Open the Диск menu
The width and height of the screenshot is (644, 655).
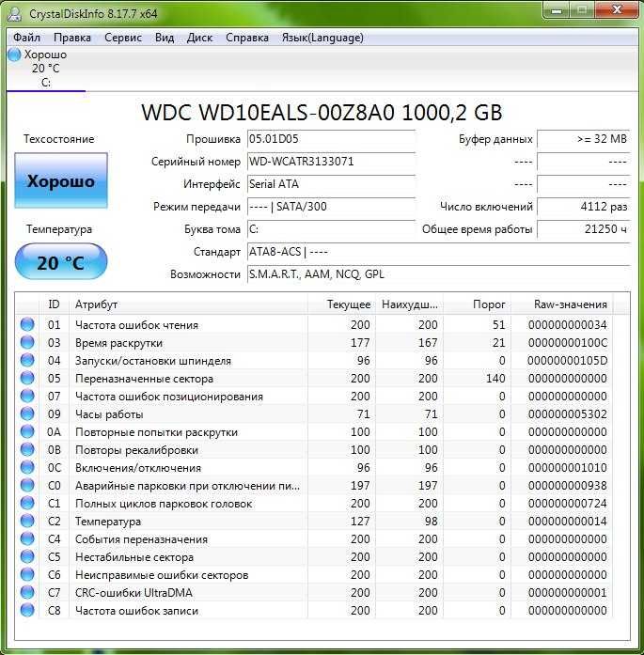(199, 38)
